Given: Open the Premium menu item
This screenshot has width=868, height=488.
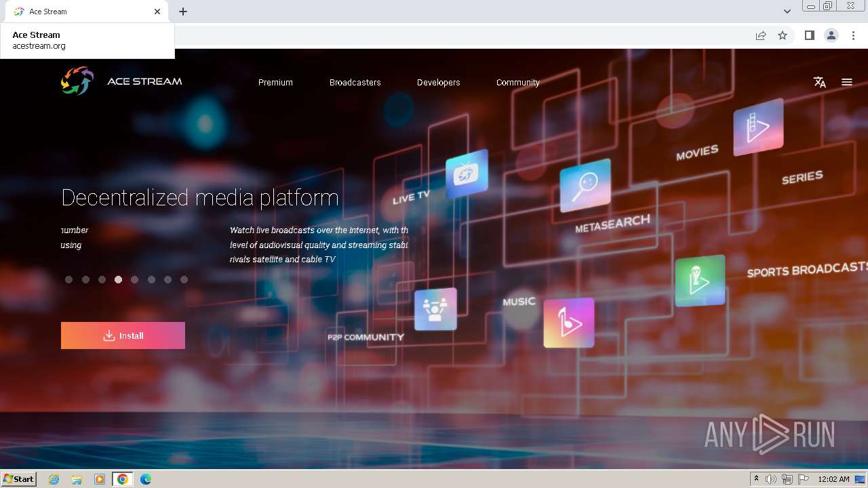Looking at the screenshot, I should click(275, 83).
